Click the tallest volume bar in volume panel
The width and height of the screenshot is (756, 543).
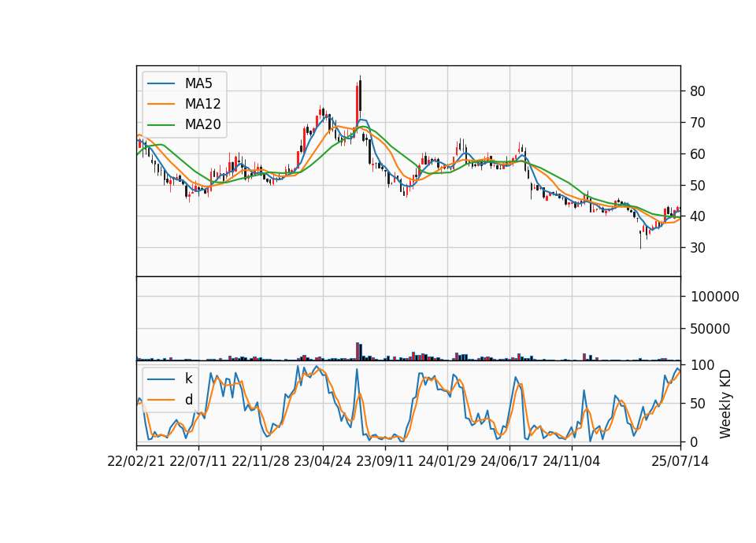coord(358,351)
